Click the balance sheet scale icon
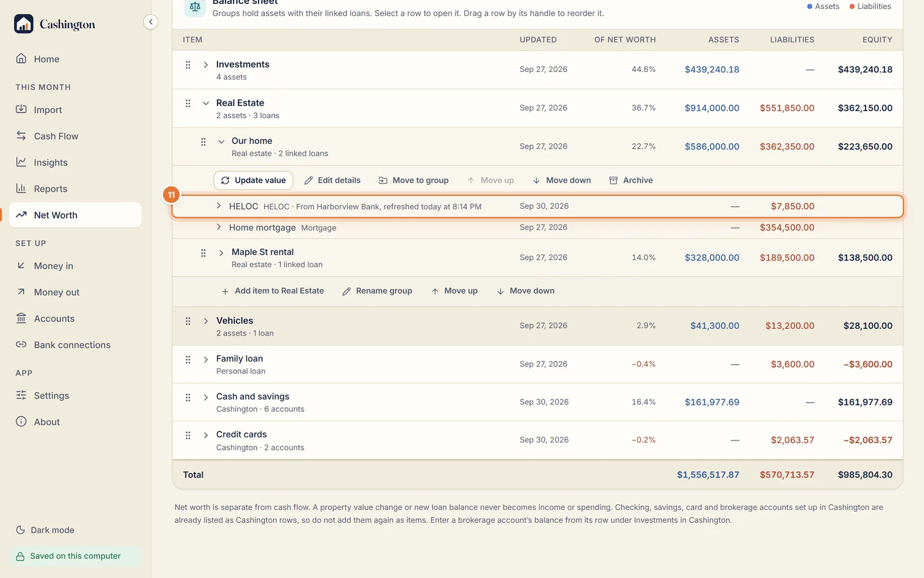The height and width of the screenshot is (578, 924). tap(195, 7)
